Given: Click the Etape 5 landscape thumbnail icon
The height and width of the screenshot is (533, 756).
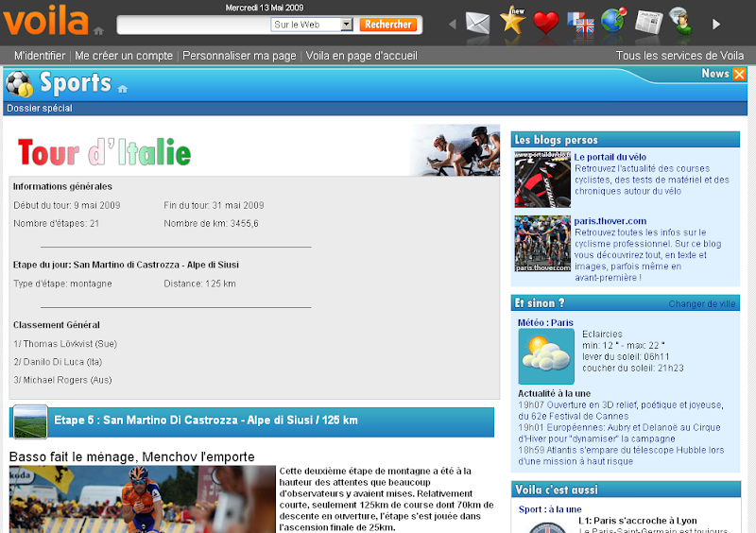Looking at the screenshot, I should click(x=30, y=422).
